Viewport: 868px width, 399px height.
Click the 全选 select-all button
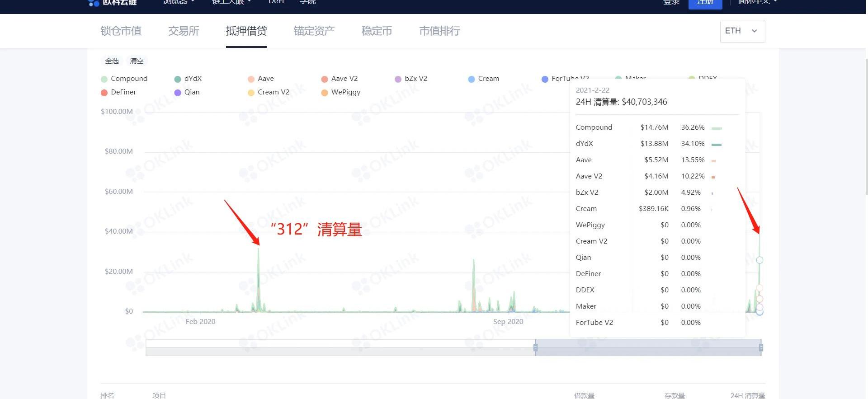click(112, 61)
